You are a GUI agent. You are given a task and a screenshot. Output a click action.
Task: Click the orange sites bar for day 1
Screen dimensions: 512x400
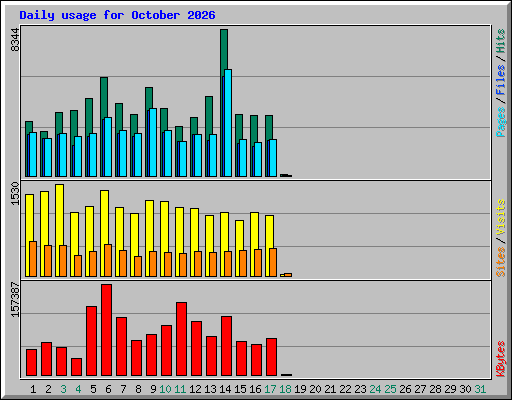(x=33, y=259)
